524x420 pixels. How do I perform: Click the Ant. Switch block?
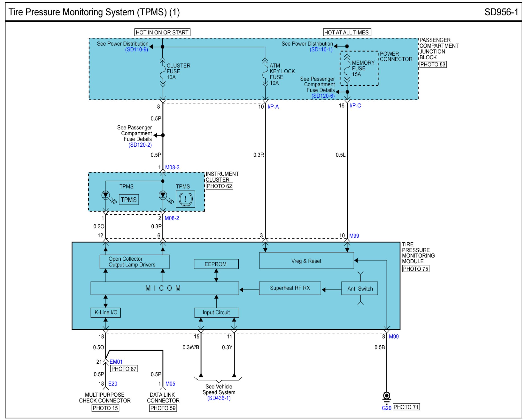click(x=359, y=289)
